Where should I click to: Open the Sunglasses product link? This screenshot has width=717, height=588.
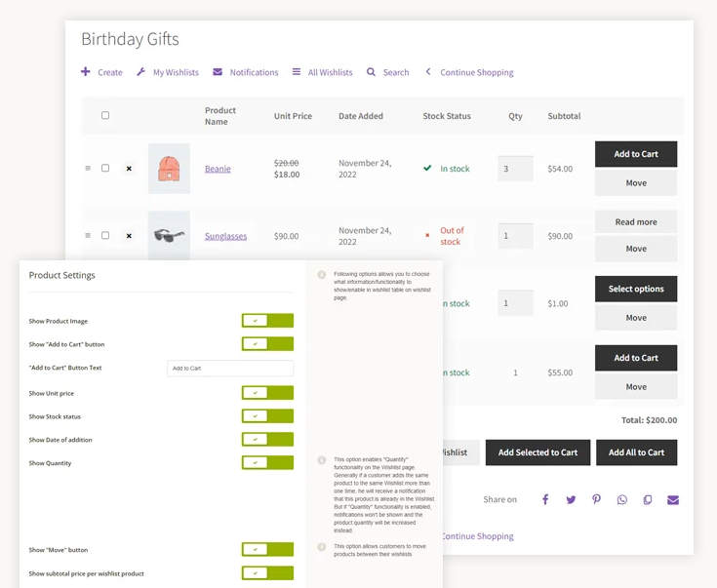(x=225, y=236)
